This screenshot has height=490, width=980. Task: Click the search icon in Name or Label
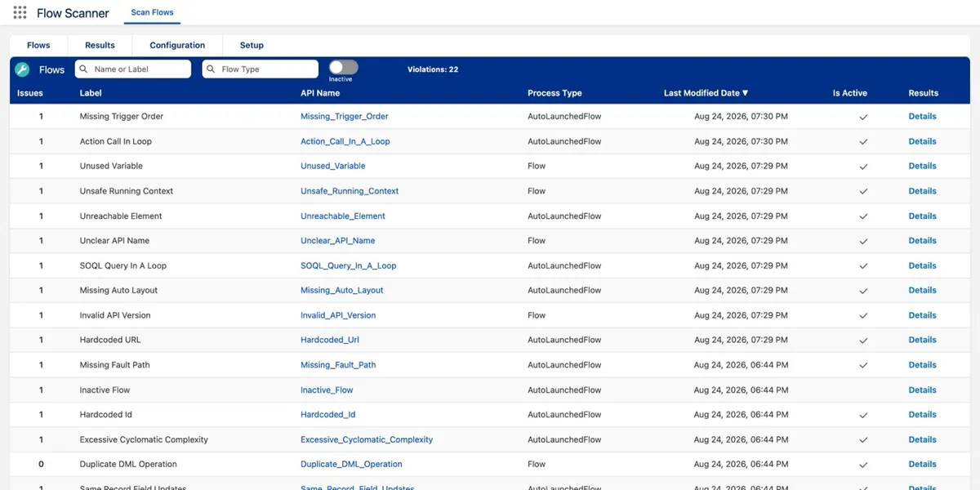pos(84,69)
